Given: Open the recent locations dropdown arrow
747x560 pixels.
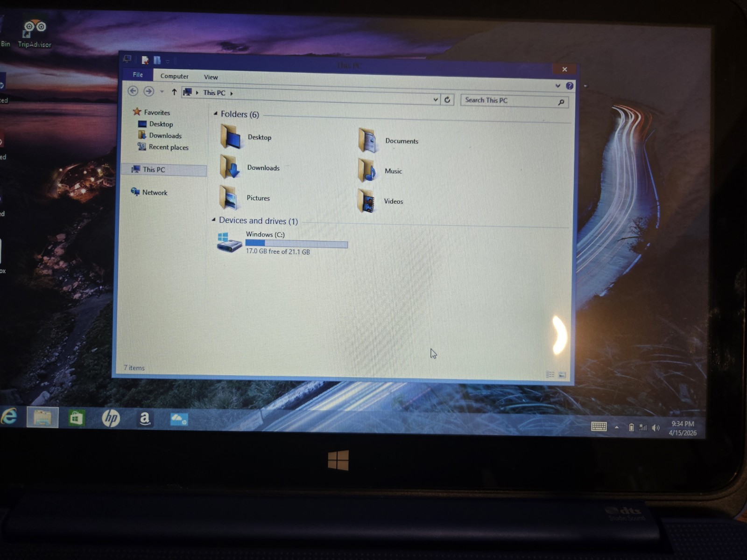Looking at the screenshot, I should (162, 92).
